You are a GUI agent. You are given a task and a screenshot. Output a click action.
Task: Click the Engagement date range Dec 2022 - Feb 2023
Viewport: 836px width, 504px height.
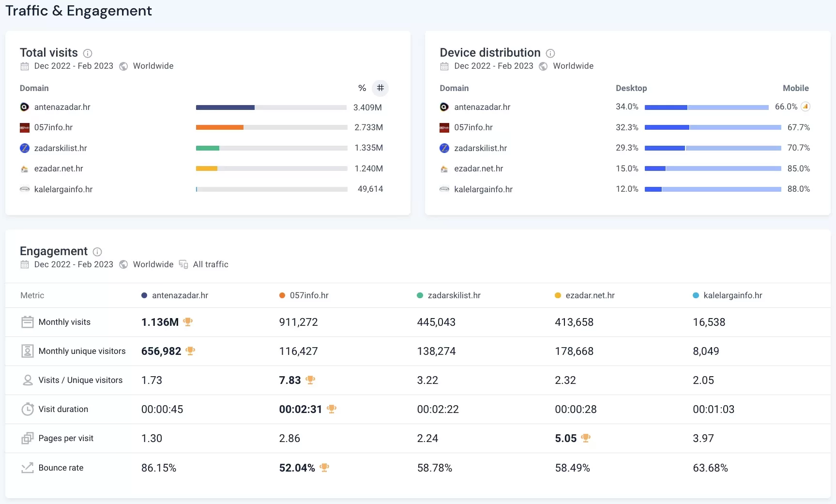(74, 264)
